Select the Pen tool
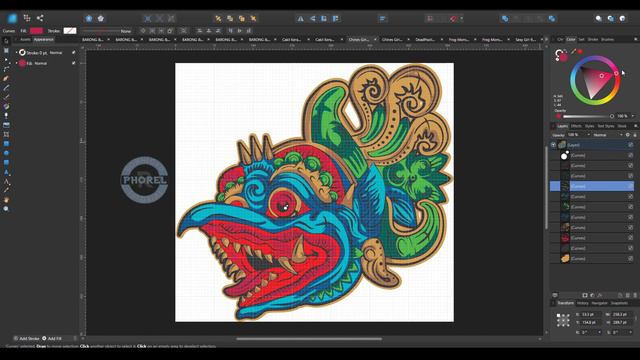 (x=6, y=78)
